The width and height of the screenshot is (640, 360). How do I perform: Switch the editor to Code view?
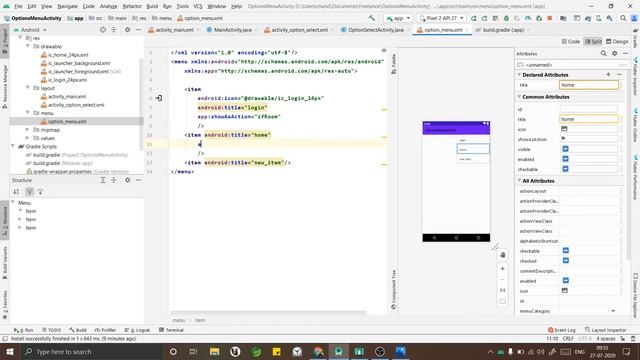point(571,42)
